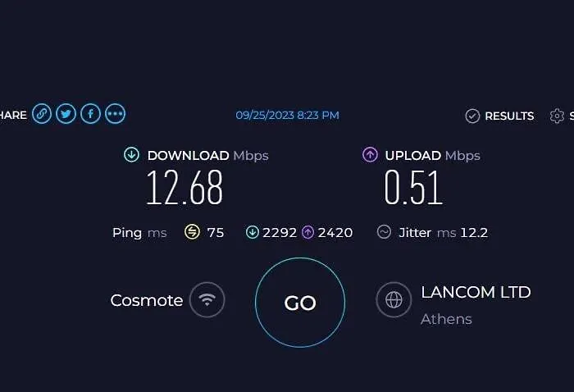Click the upload latency icon
The height and width of the screenshot is (392, 574).
point(307,232)
